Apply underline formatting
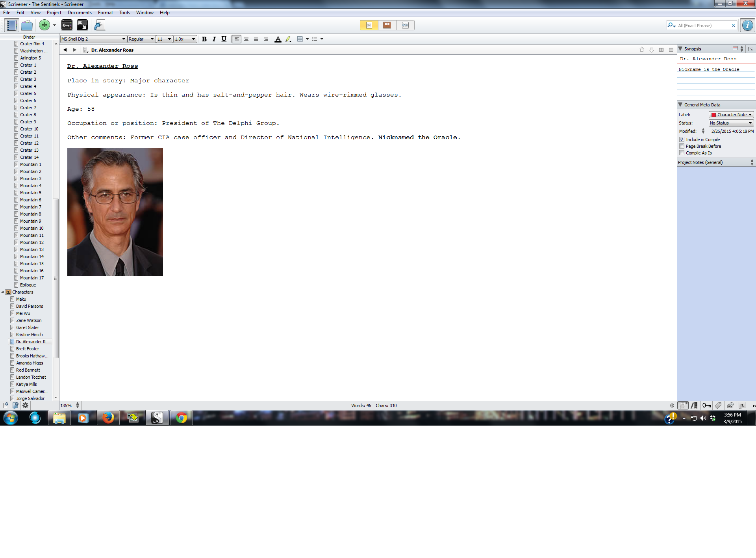756x558 pixels. [x=224, y=39]
